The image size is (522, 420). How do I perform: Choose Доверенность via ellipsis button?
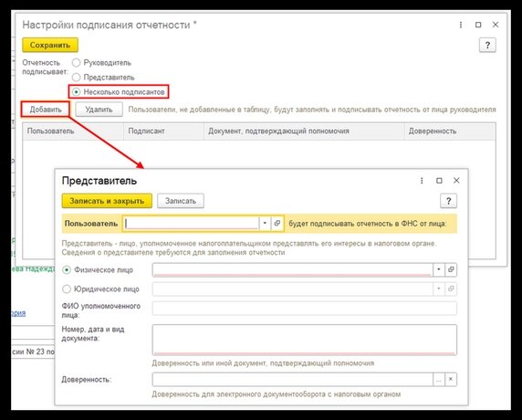point(439,379)
